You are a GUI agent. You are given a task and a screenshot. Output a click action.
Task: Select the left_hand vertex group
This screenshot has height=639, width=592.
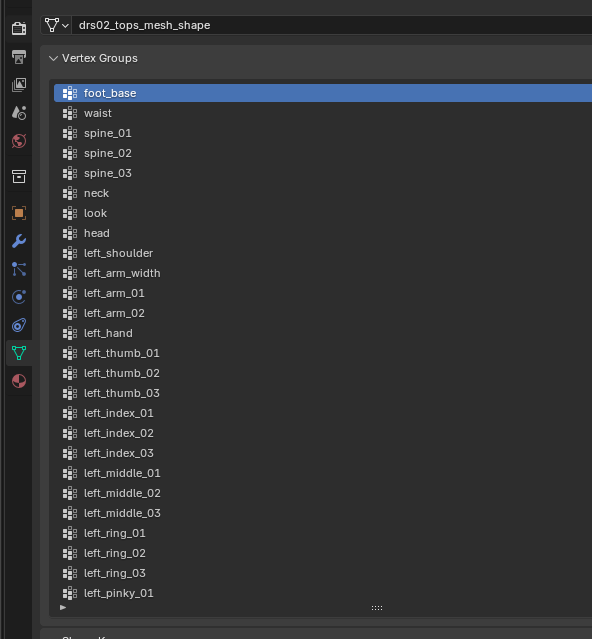click(x=323, y=333)
